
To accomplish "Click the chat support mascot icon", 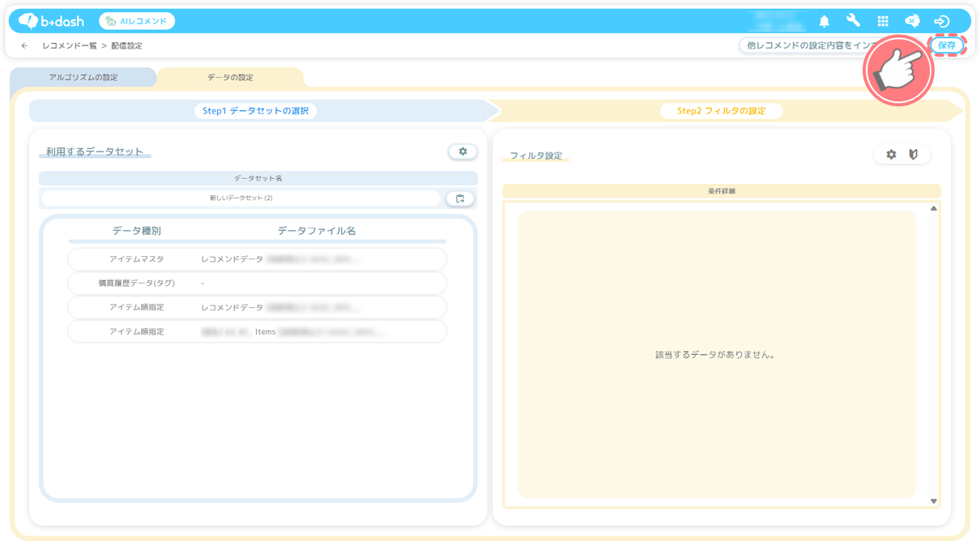I will pos(912,21).
